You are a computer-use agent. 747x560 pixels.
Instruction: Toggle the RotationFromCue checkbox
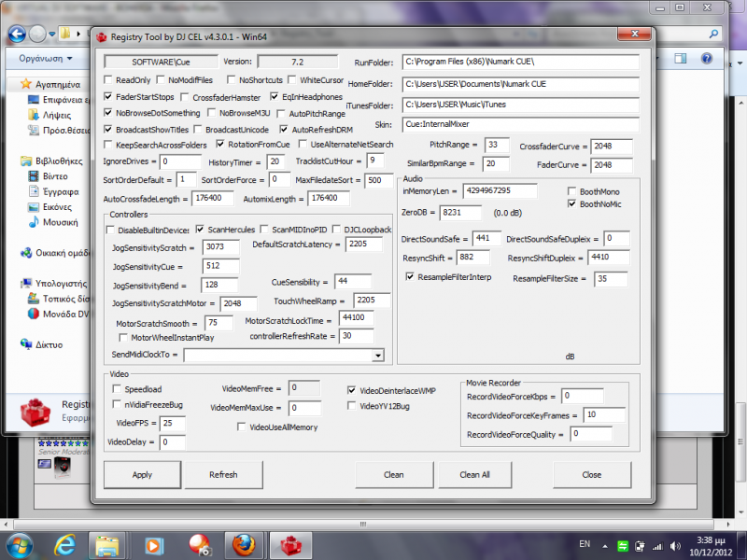(x=220, y=144)
